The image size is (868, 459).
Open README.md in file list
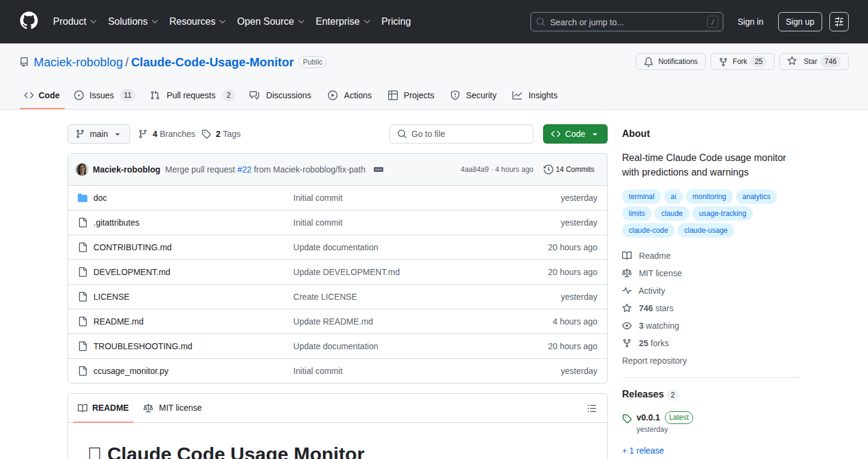[x=118, y=321]
